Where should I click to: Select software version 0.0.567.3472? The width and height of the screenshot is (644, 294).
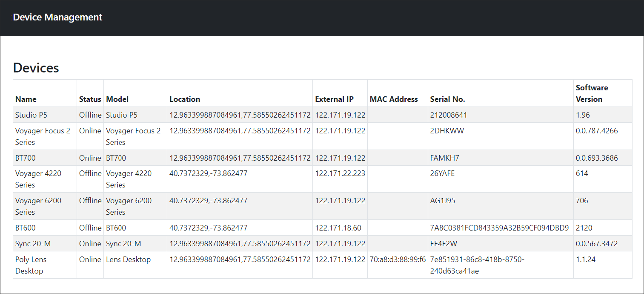(597, 244)
